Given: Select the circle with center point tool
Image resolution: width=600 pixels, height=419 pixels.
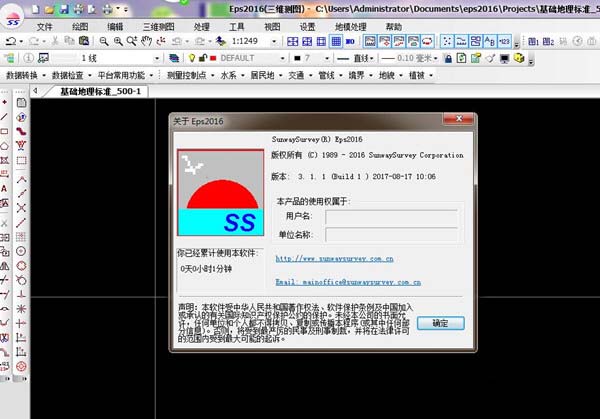Looking at the screenshot, I should pos(21,251).
